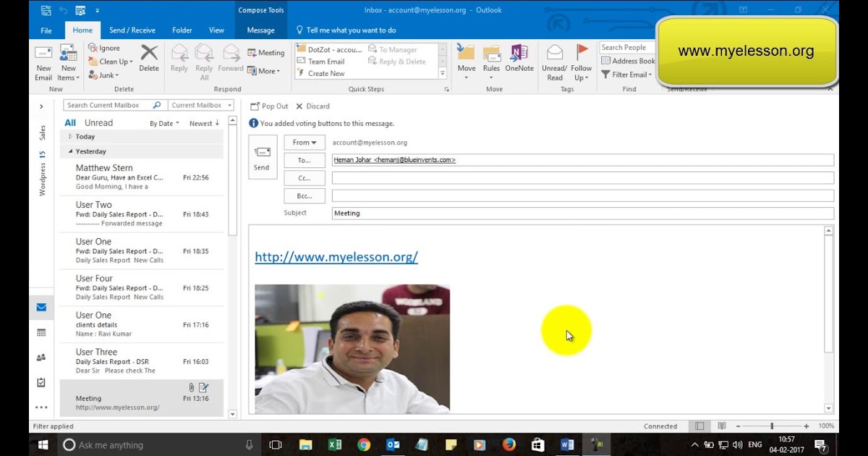The width and height of the screenshot is (868, 456).
Task: Forward the selected message
Action: click(231, 58)
